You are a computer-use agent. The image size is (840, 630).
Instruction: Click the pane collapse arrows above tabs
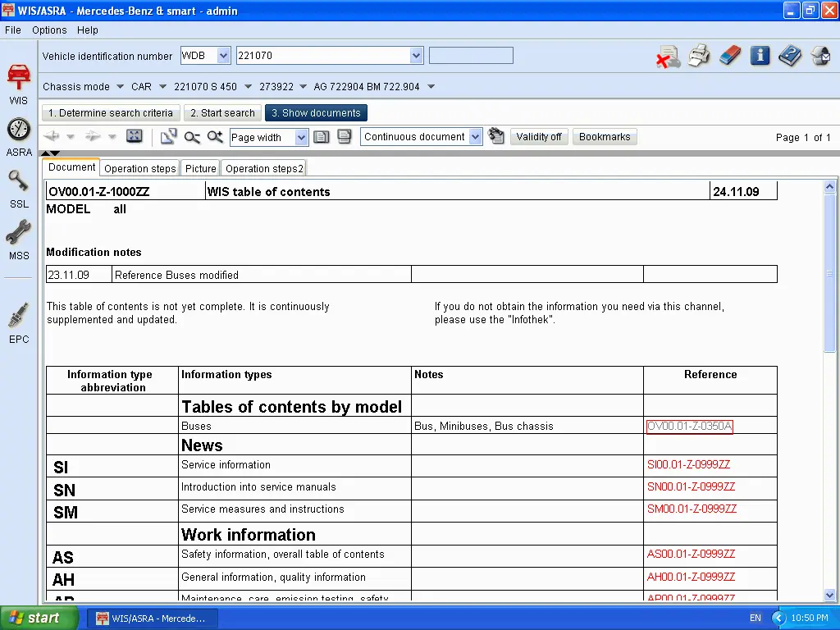(50, 153)
